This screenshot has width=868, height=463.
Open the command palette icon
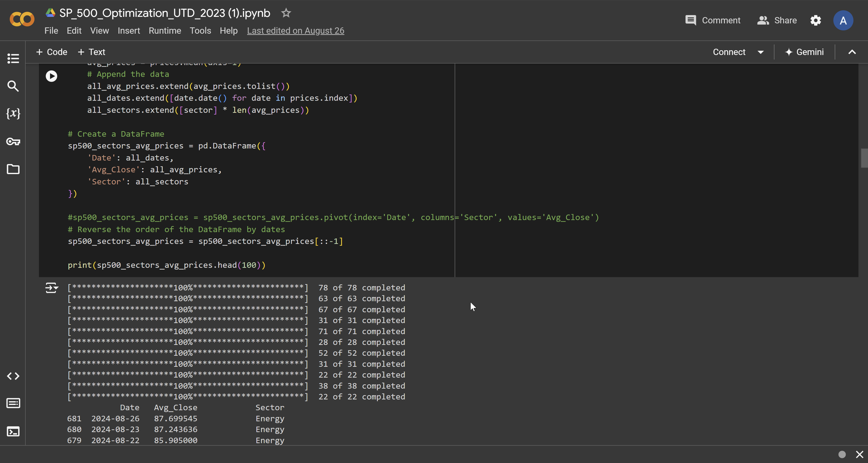(13, 403)
